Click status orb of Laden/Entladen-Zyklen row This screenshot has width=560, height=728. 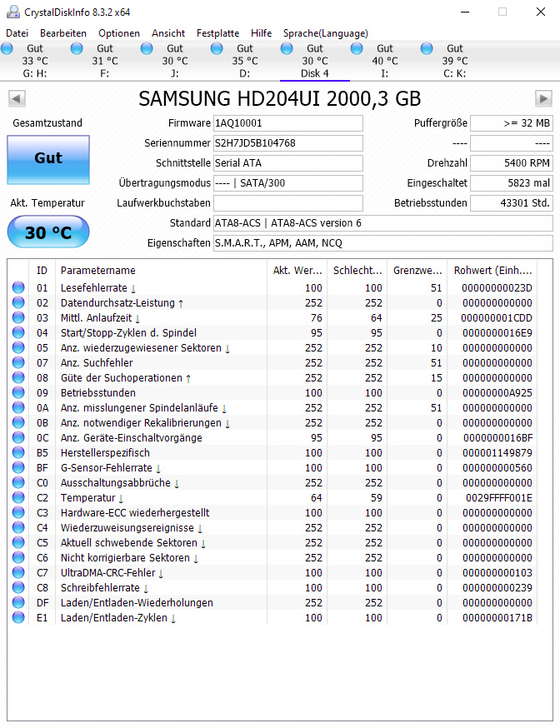18,617
